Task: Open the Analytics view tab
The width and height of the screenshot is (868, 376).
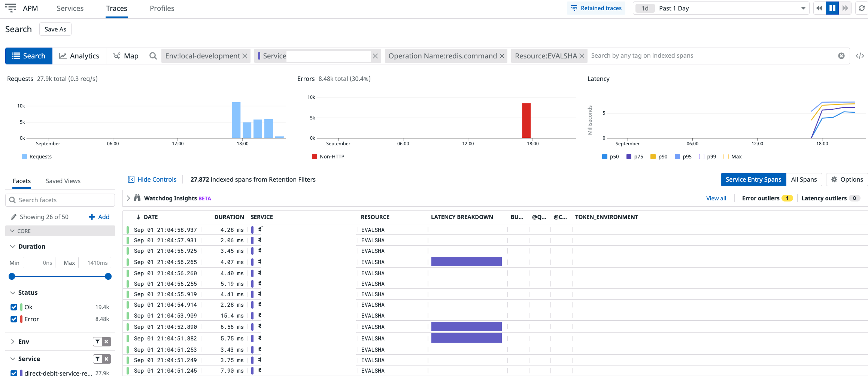Action: [79, 56]
